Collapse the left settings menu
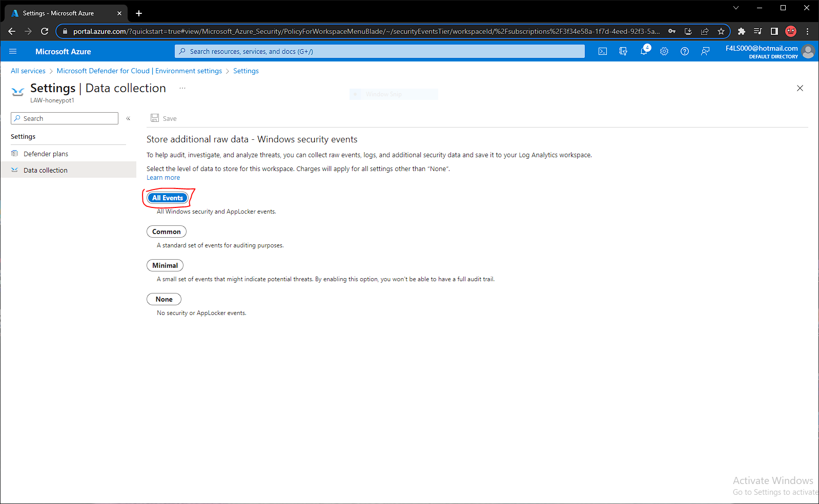 coord(128,118)
